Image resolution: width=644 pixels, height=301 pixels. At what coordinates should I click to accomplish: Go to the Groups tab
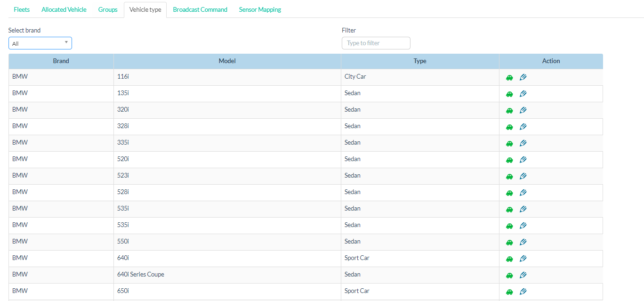[x=108, y=9]
